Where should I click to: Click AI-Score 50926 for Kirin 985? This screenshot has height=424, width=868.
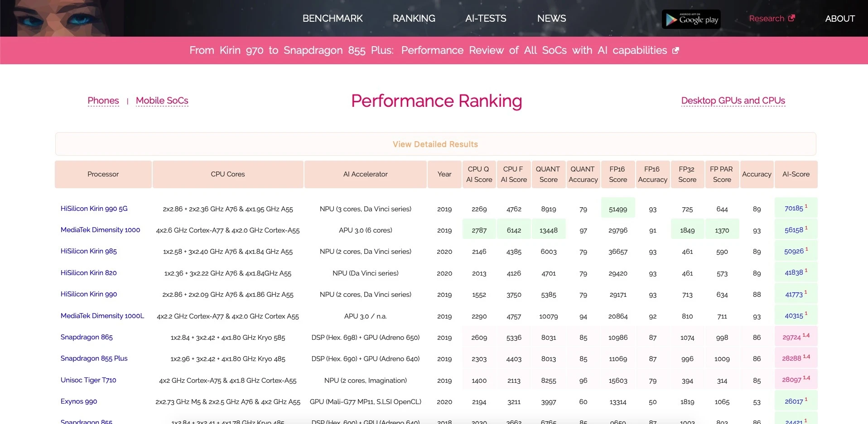click(x=796, y=251)
